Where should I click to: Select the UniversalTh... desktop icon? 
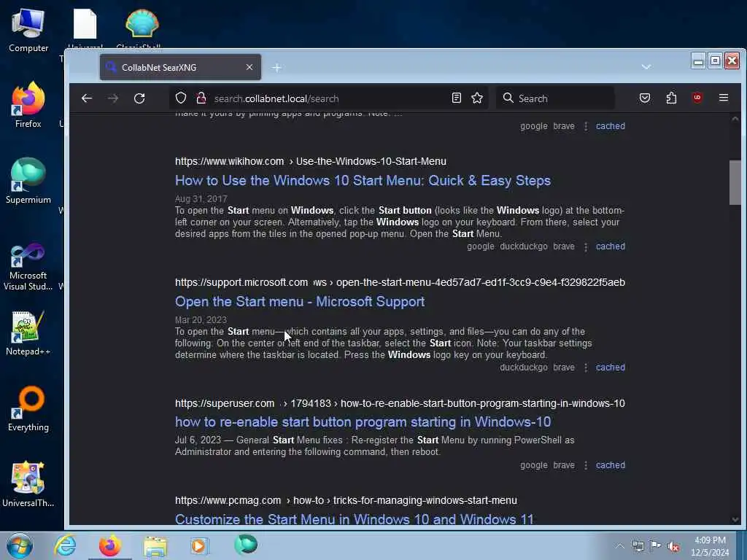point(28,484)
